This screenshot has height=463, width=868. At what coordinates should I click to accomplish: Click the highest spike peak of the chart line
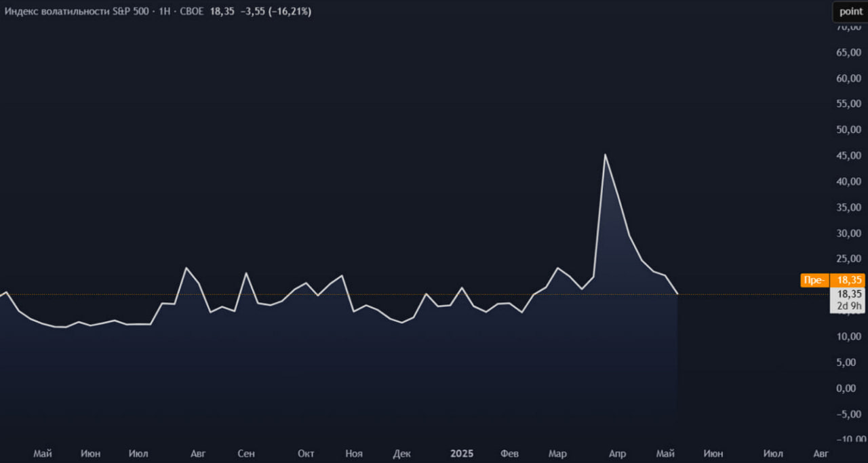point(605,155)
